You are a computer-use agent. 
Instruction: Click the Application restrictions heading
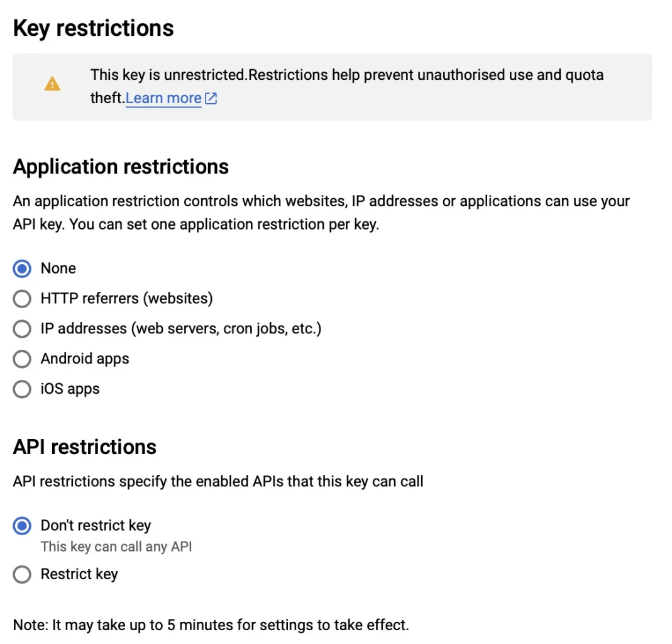[x=121, y=167]
